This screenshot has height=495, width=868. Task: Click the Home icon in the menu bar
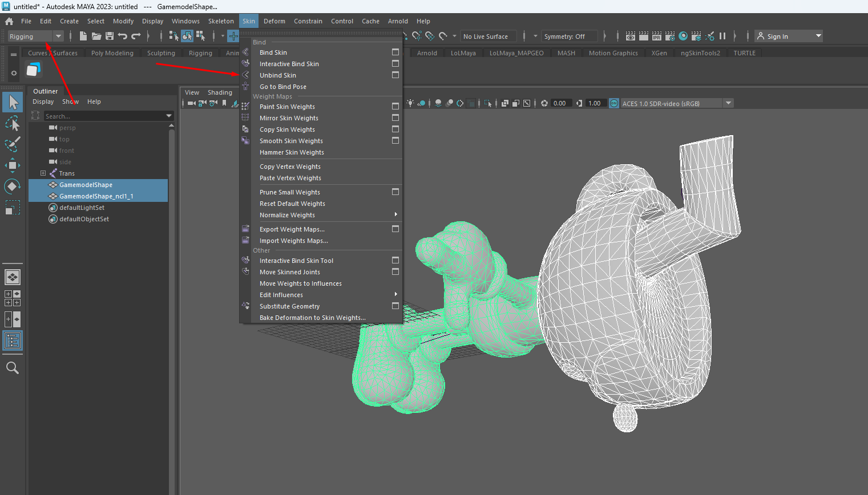(9, 21)
